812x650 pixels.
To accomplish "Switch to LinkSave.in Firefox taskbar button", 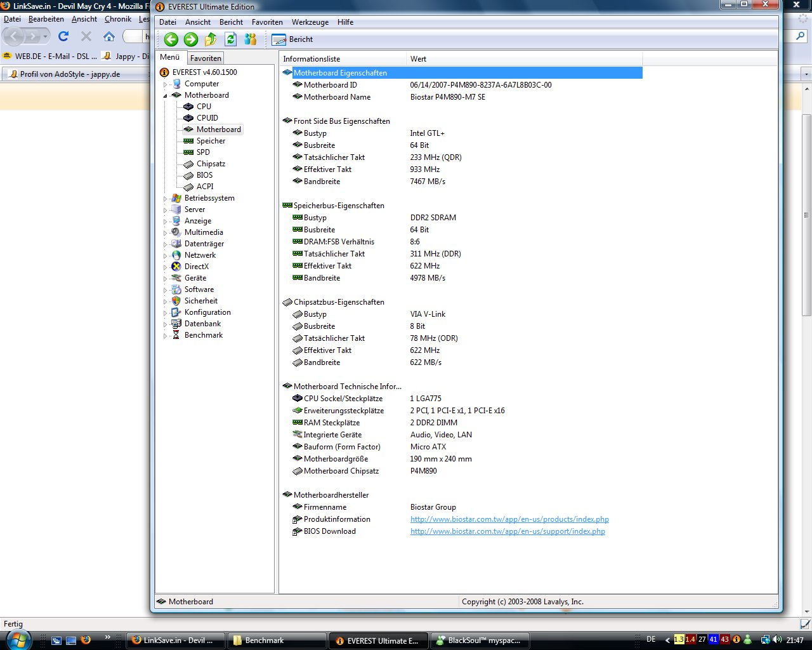I will click(x=176, y=640).
